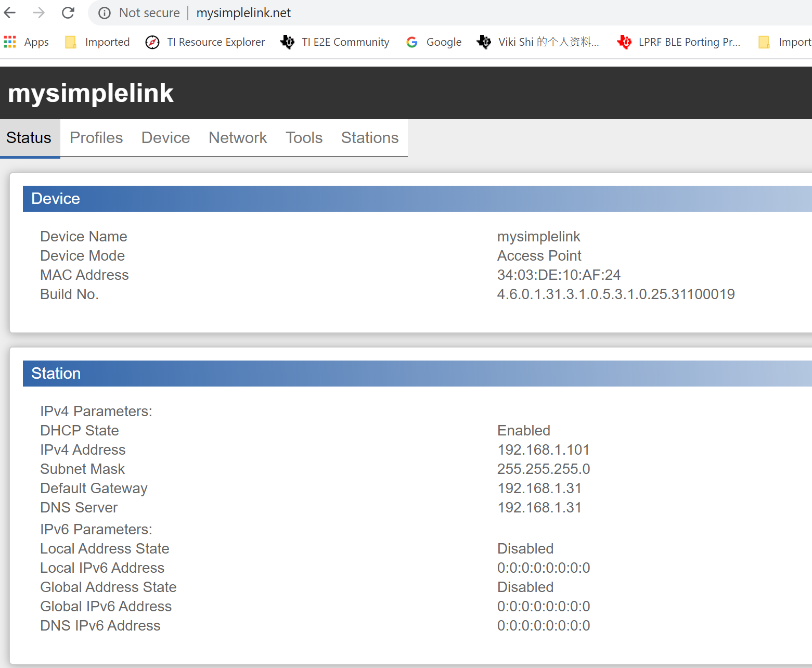
Task: Open the Imported bookmarks folder
Action: coord(97,42)
